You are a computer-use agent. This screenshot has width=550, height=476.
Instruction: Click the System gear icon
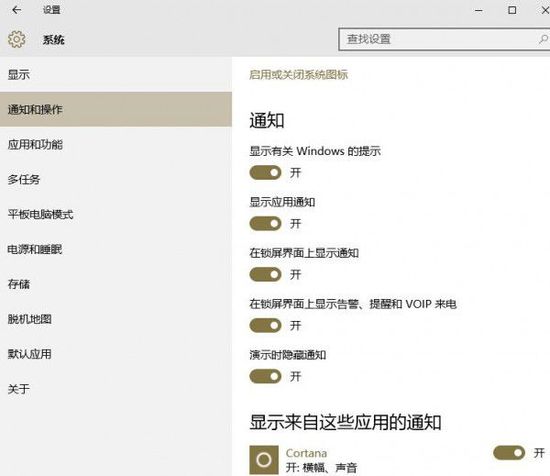[x=16, y=39]
